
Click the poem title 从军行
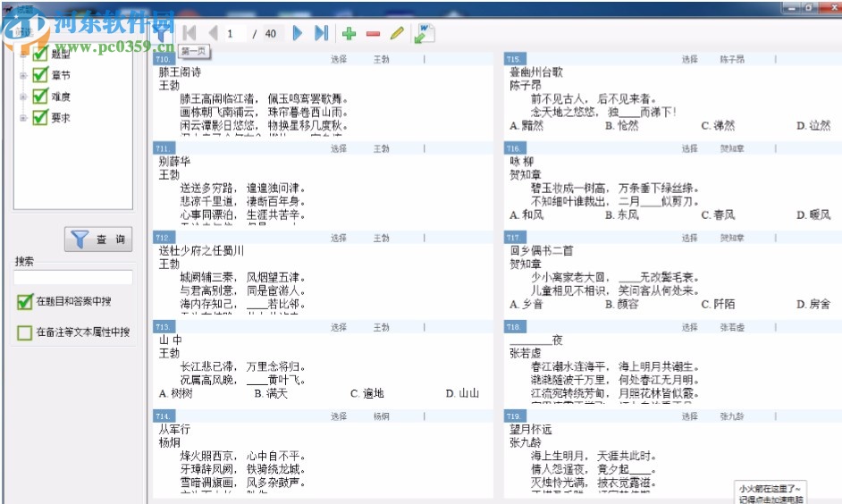174,430
